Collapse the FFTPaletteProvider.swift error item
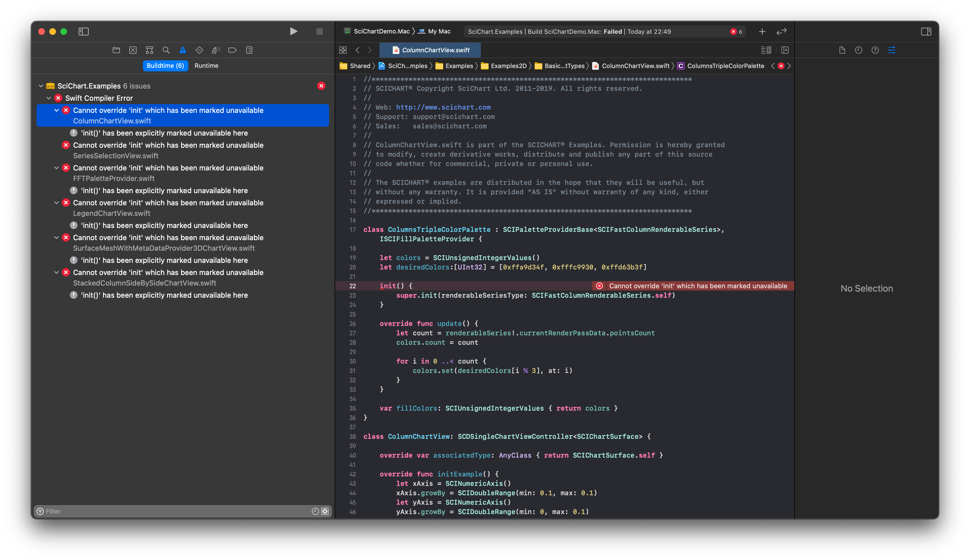This screenshot has height=560, width=970. pos(57,168)
